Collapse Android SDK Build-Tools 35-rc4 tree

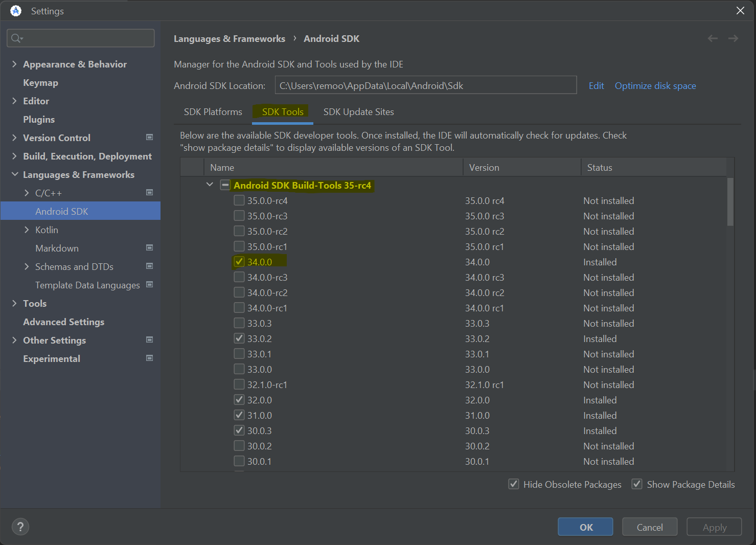pyautogui.click(x=210, y=185)
